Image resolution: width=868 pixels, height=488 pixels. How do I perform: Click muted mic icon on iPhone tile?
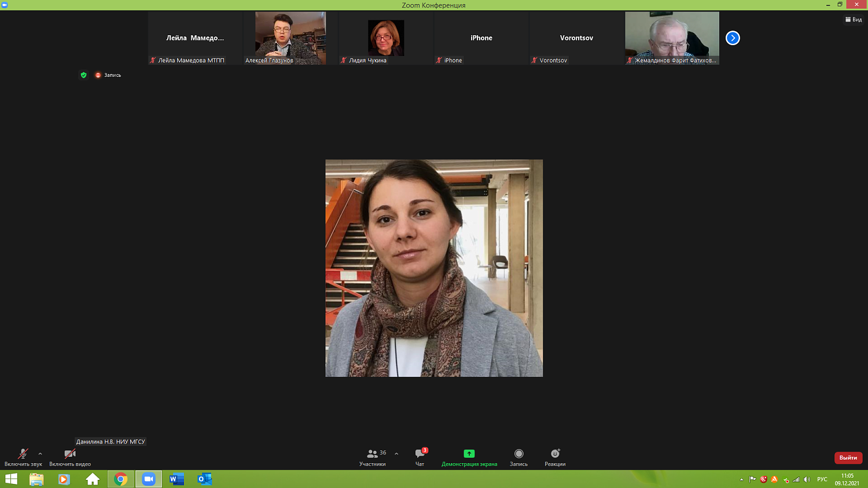click(439, 60)
